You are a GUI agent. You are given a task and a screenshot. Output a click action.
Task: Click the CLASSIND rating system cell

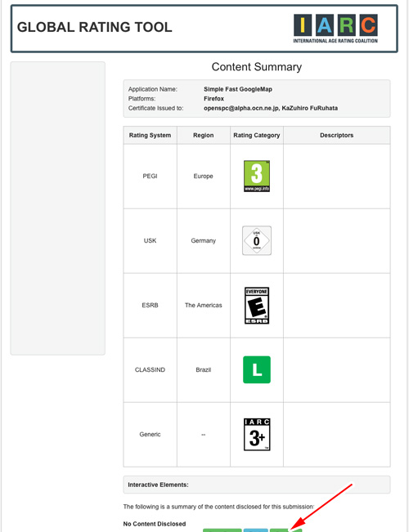coord(150,369)
